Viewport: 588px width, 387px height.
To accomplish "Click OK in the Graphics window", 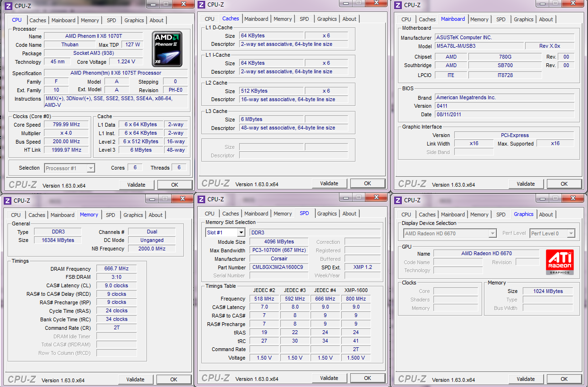I will point(564,379).
